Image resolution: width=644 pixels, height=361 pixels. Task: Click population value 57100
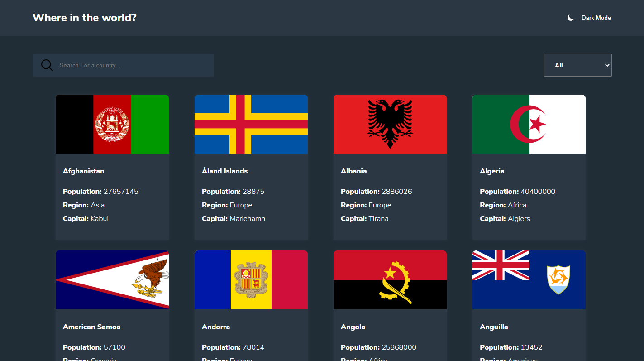coord(114,347)
